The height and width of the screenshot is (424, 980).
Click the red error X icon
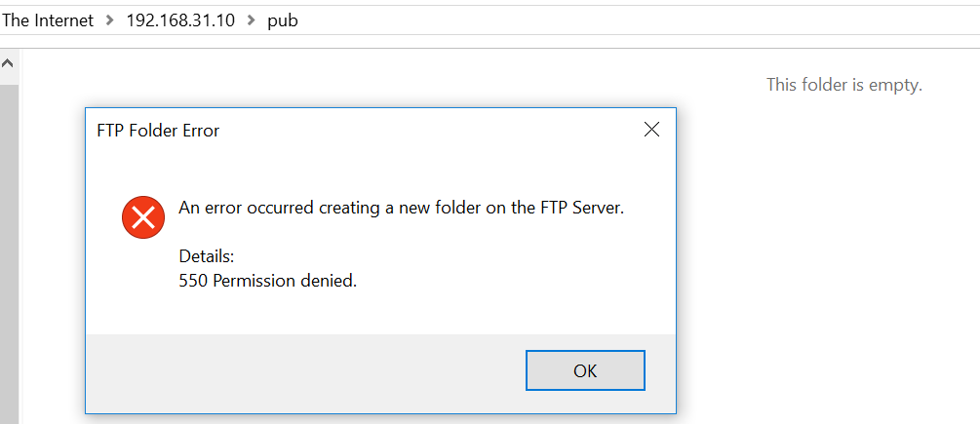(x=143, y=217)
